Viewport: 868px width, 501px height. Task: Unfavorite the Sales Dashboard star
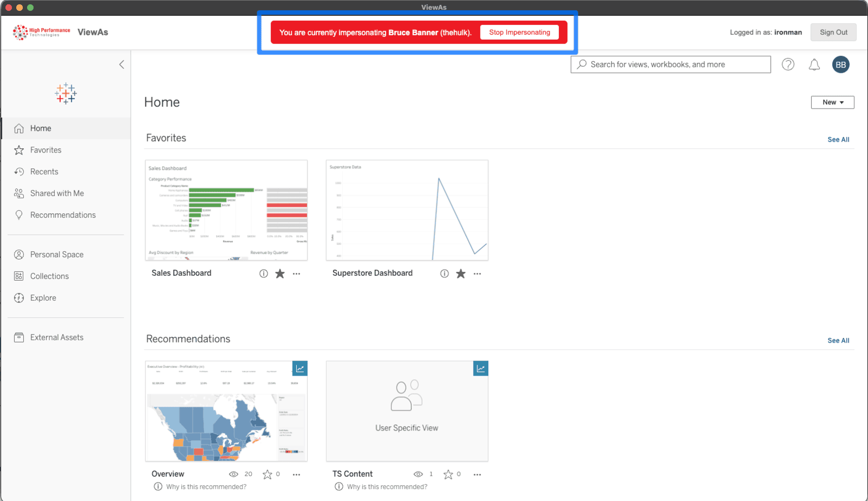(x=280, y=274)
